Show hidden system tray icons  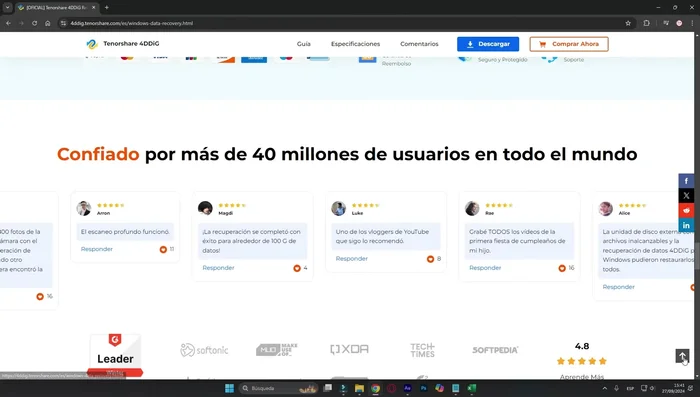click(x=604, y=388)
